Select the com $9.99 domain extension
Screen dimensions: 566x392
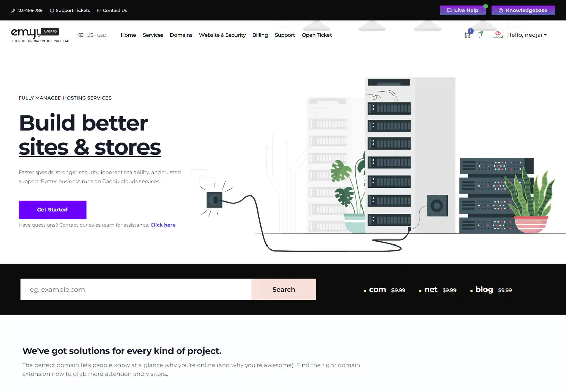pyautogui.click(x=384, y=290)
